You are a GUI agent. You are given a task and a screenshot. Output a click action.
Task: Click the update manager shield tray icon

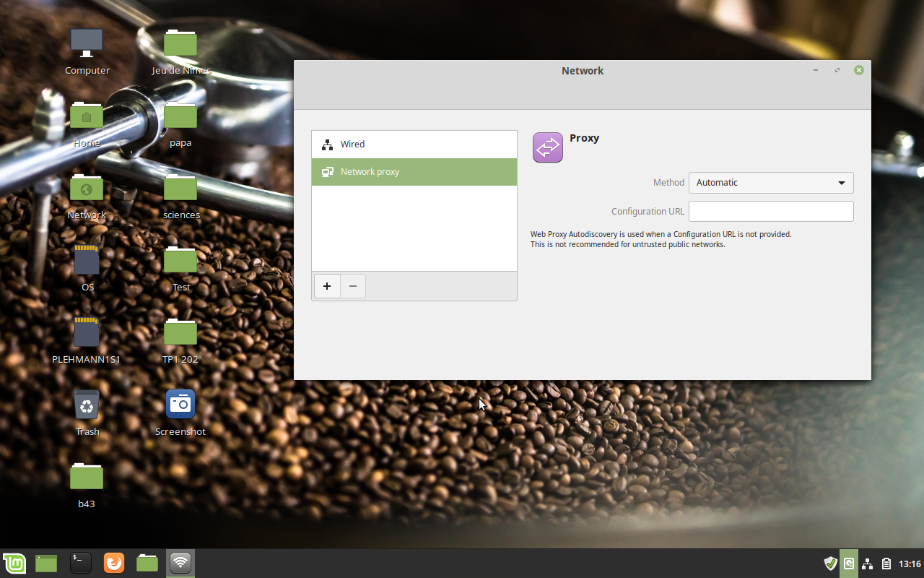point(830,564)
